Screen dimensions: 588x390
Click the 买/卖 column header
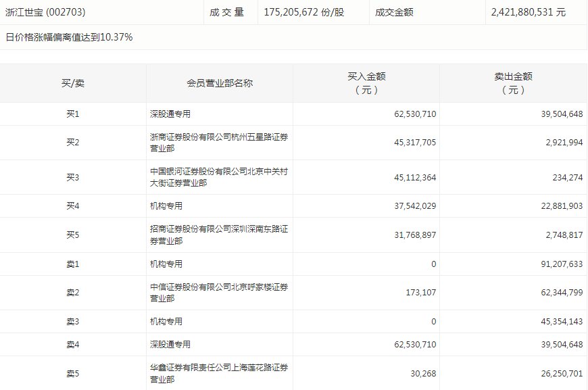pos(73,83)
